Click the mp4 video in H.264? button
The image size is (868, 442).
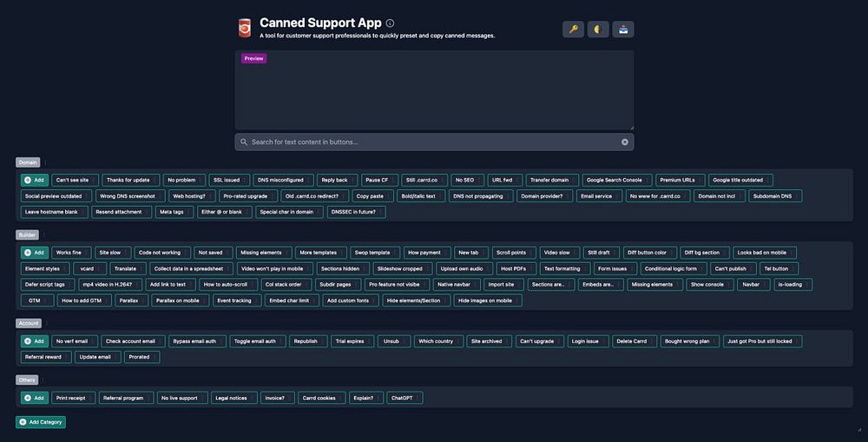click(x=110, y=285)
